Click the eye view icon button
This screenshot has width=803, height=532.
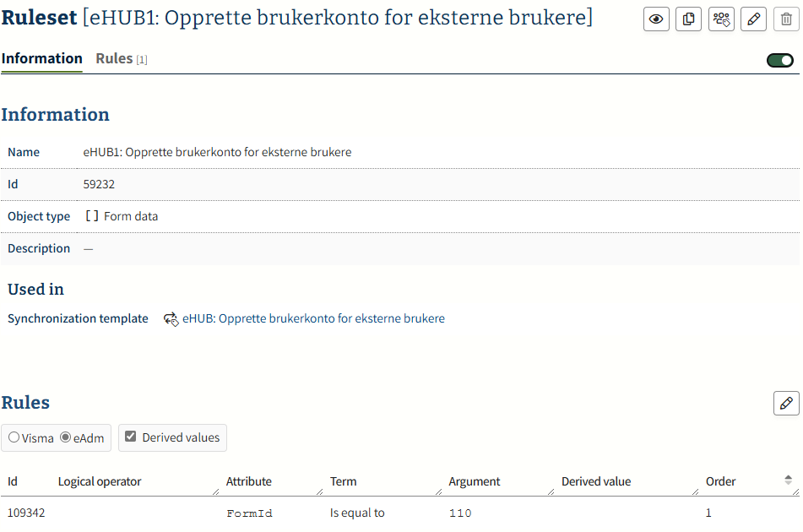(656, 19)
